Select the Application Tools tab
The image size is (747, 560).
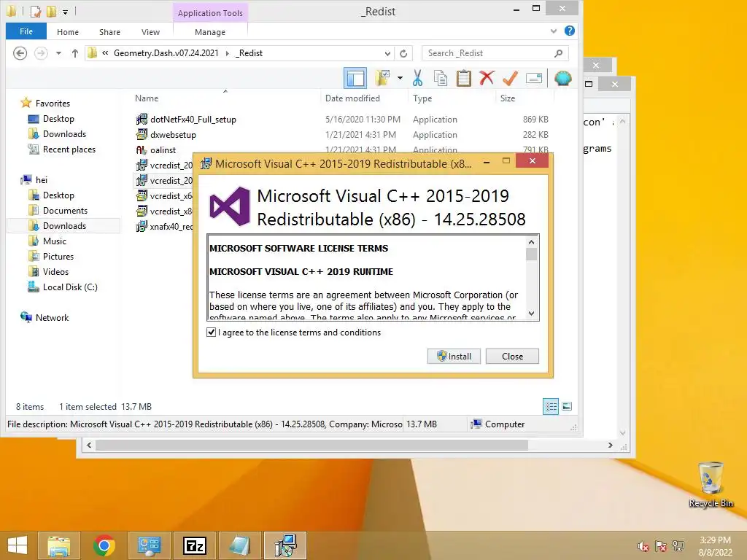pos(210,13)
